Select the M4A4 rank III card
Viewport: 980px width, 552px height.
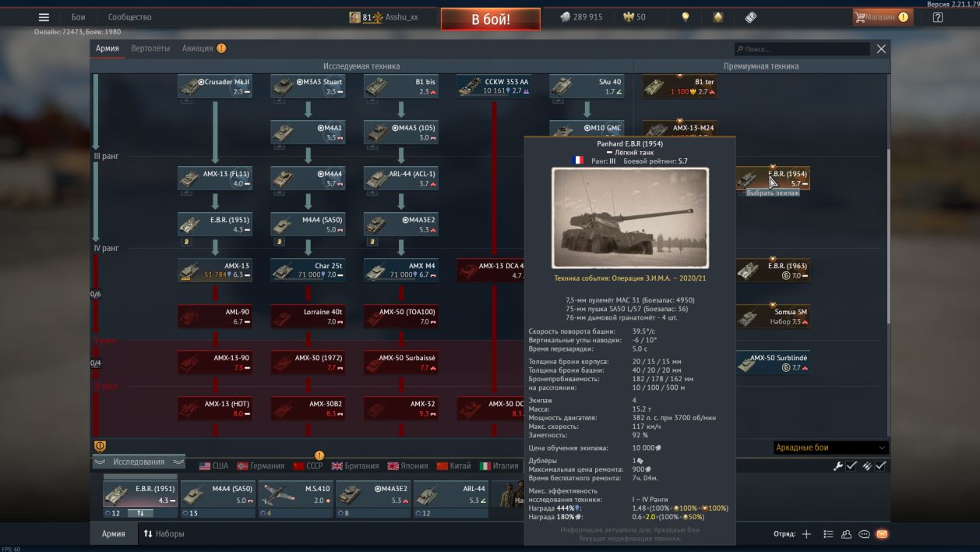[x=308, y=178]
